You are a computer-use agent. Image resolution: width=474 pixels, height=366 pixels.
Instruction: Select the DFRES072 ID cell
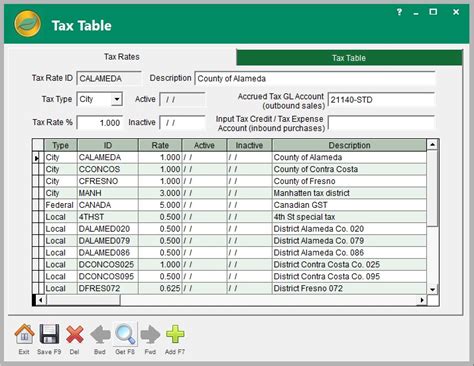click(108, 288)
